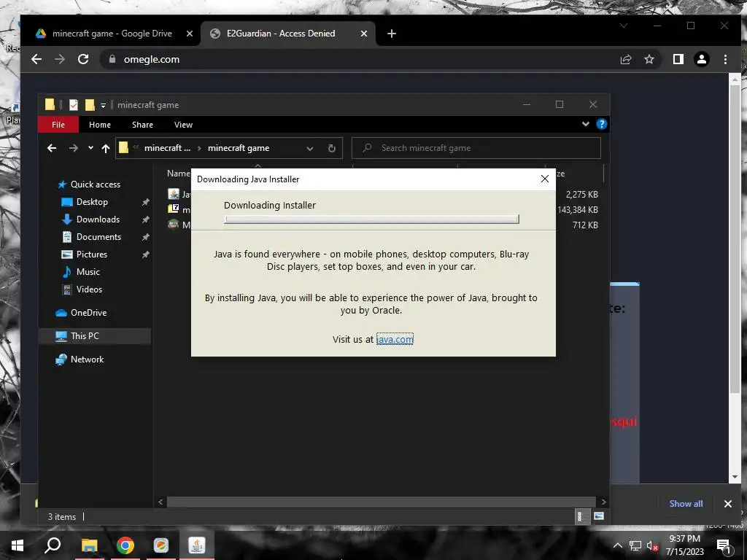Click Search minecraft game field
Screen dimensions: 747x560
click(476, 148)
